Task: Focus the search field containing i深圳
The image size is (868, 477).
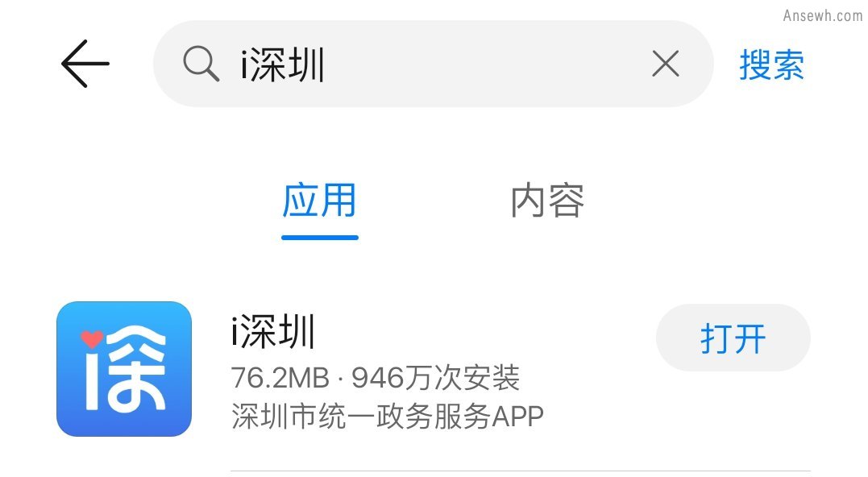Action: (x=433, y=64)
